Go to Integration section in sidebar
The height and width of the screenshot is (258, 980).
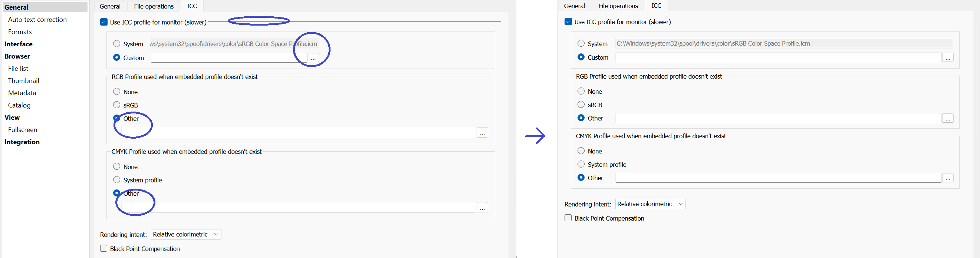pos(22,142)
